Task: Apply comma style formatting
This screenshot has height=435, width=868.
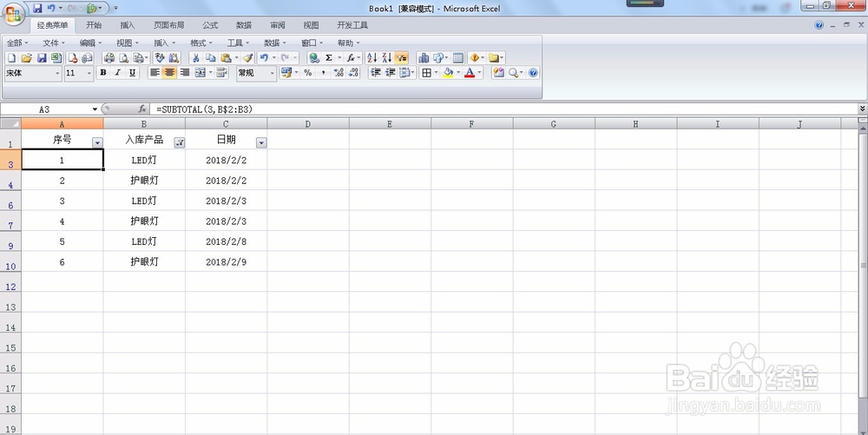Action: pos(323,73)
